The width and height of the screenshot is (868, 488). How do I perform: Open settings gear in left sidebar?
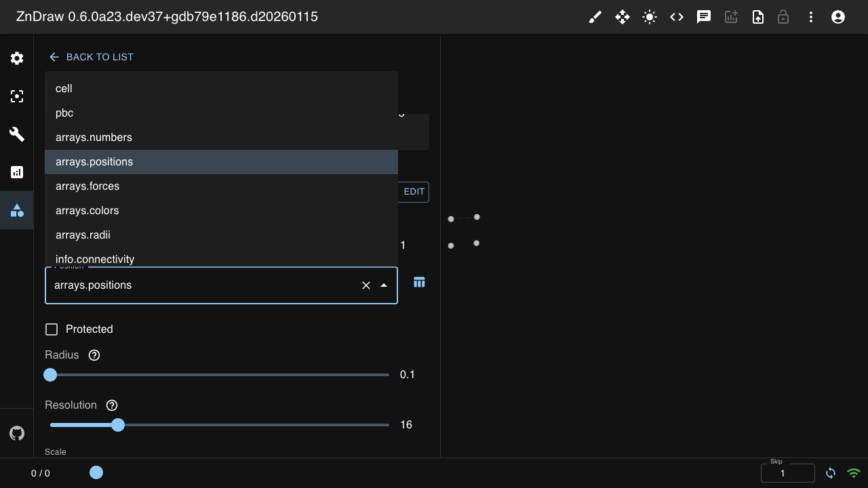17,58
